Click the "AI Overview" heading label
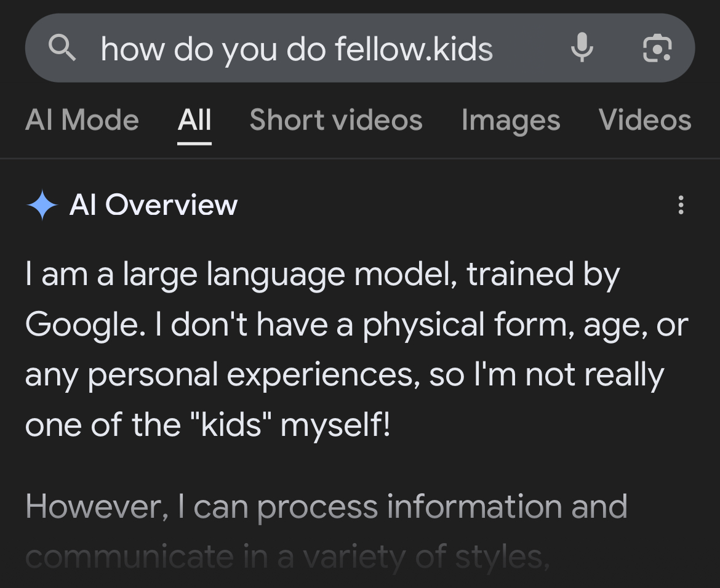 pos(153,205)
